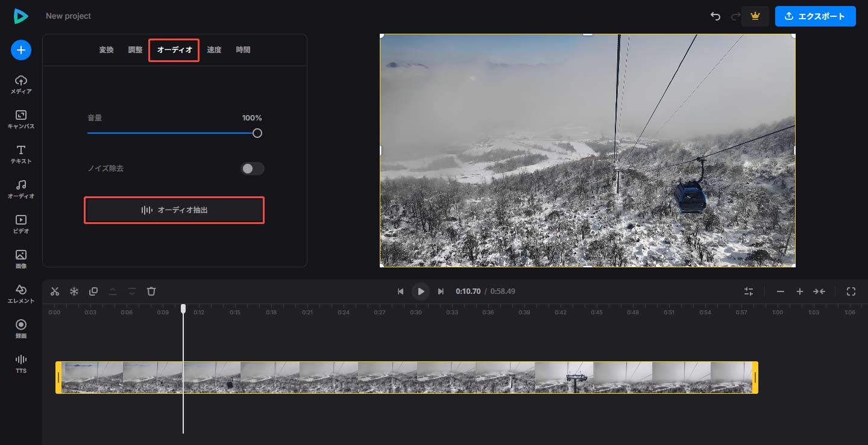
Task: Click the 0:10.70 current time display
Action: [x=468, y=291]
